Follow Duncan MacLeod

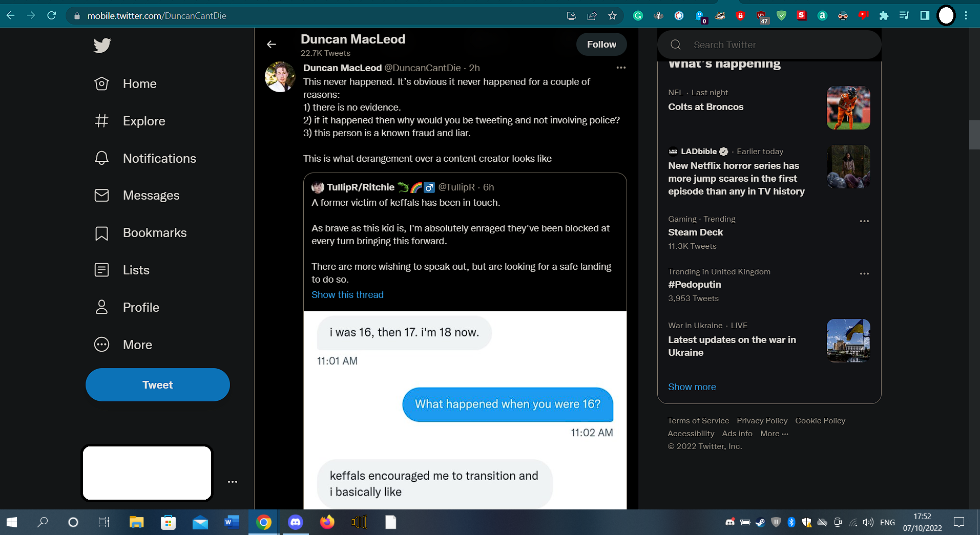601,45
